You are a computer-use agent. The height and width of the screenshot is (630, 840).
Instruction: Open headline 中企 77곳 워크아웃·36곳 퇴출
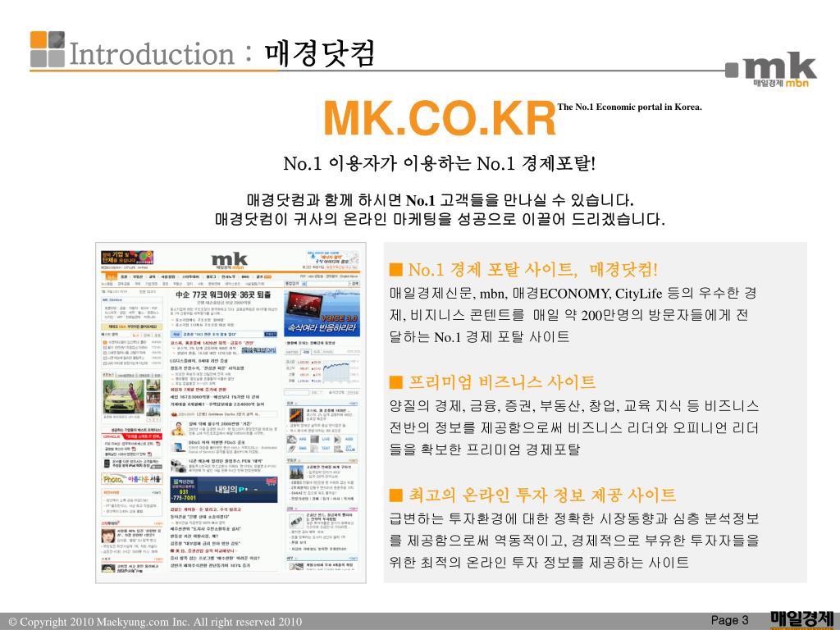click(223, 294)
